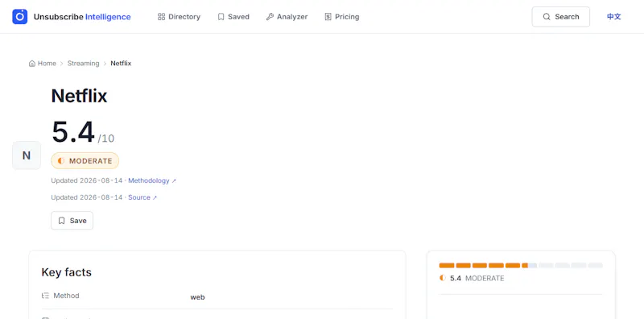644x319 pixels.
Task: Click the 5.4 score value
Action: [x=73, y=132]
